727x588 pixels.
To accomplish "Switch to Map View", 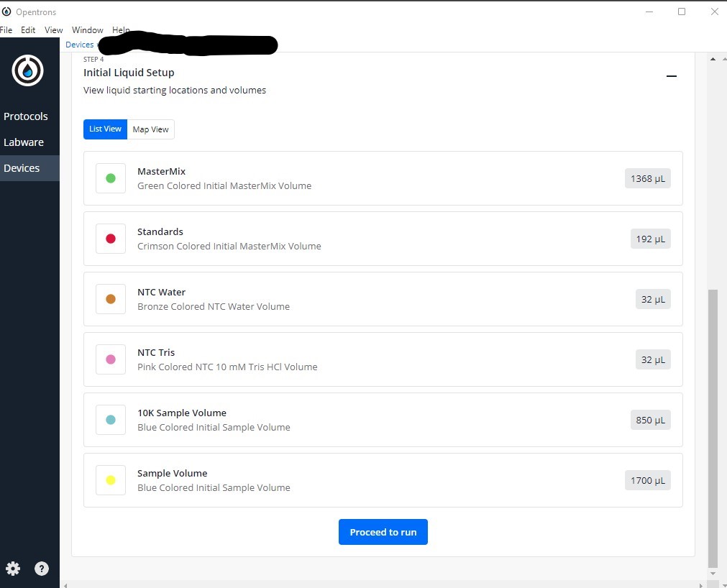I will tap(151, 129).
